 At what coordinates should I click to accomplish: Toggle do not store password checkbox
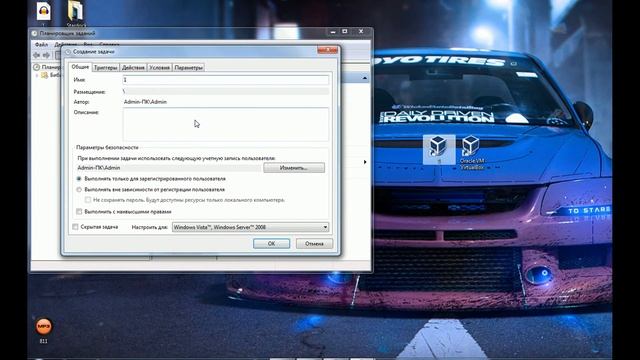(x=88, y=200)
